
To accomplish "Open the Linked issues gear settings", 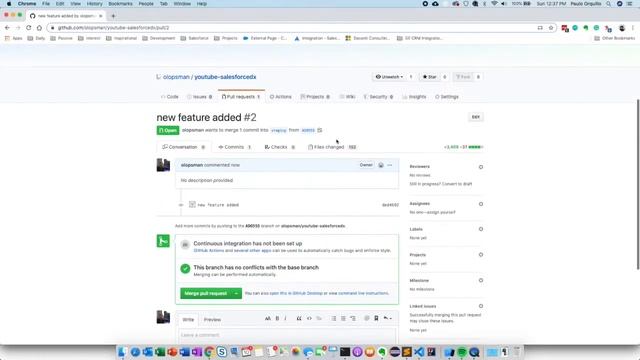I will [481, 306].
